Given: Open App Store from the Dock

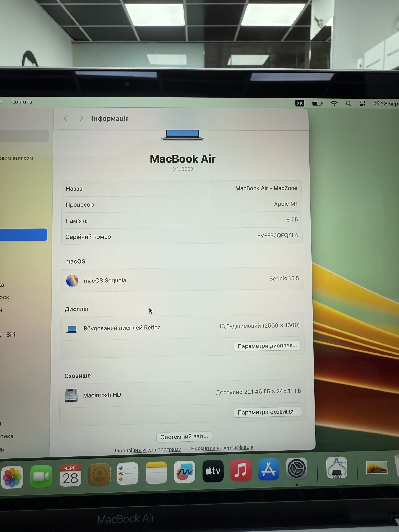Looking at the screenshot, I should pos(269,469).
